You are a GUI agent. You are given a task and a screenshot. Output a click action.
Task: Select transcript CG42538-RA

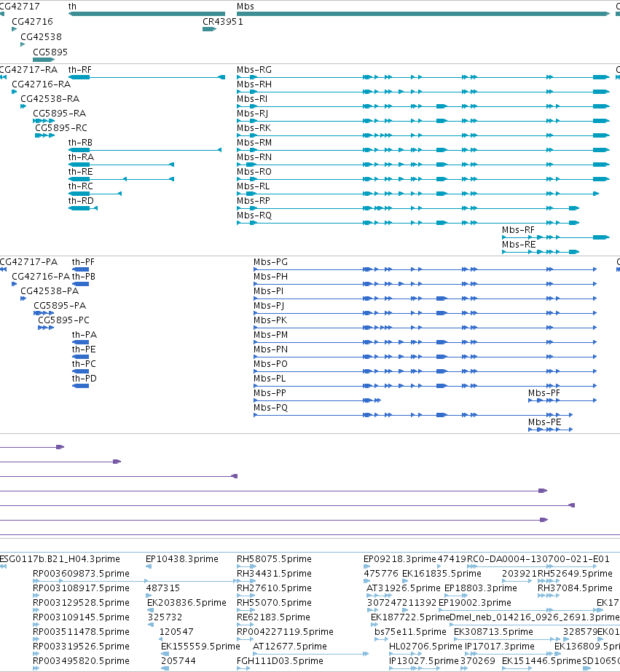click(23, 106)
